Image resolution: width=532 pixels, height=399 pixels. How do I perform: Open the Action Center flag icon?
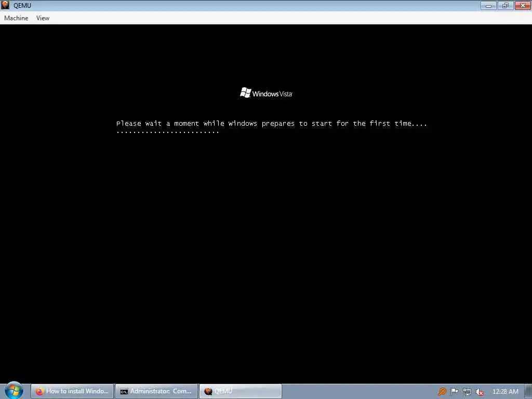pyautogui.click(x=454, y=392)
